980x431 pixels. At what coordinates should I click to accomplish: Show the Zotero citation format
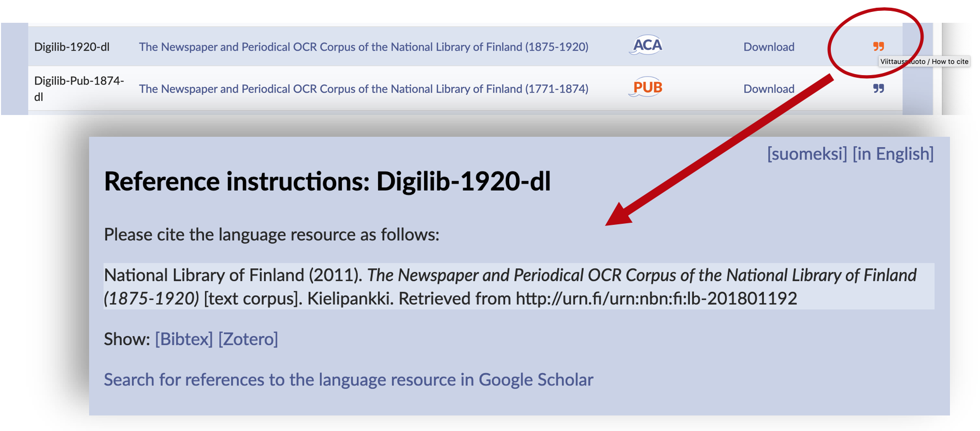(248, 339)
